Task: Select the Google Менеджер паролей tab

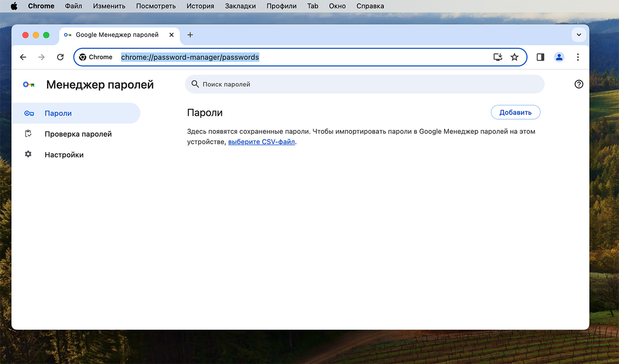Action: click(x=119, y=35)
